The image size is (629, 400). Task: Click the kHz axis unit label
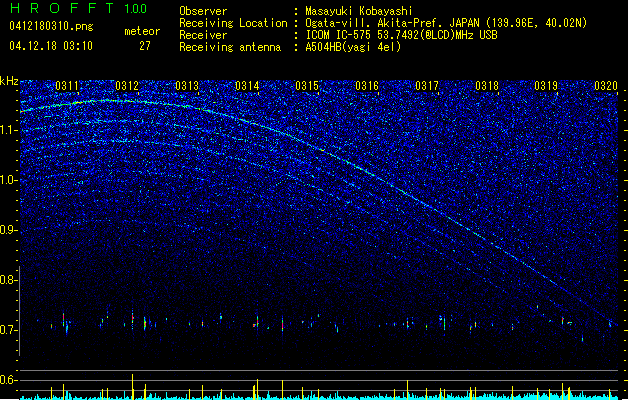pyautogui.click(x=9, y=81)
